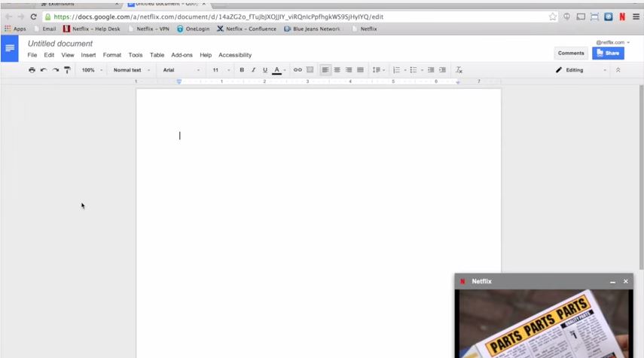Screen dimensions: 644x358
Task: Click the right indent ruler marker
Action: tap(457, 82)
